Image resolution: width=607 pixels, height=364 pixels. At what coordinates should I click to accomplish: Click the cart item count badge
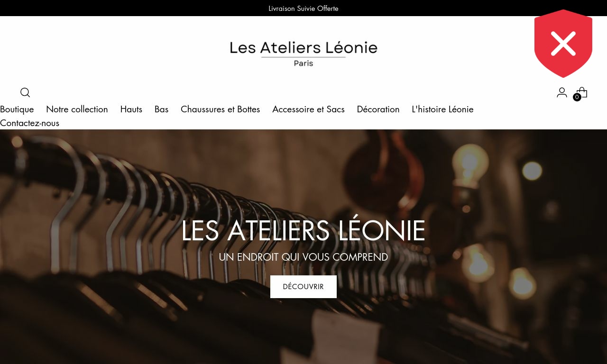[x=577, y=97]
